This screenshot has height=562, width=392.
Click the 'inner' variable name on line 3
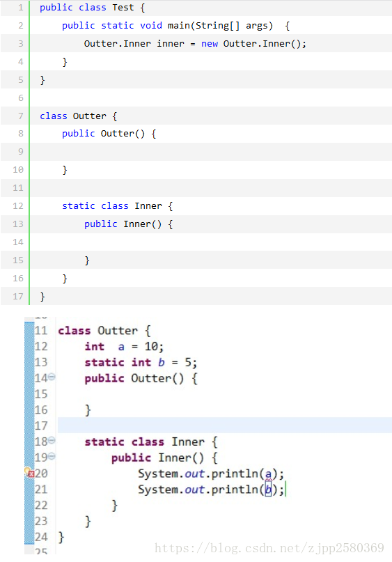pos(170,44)
